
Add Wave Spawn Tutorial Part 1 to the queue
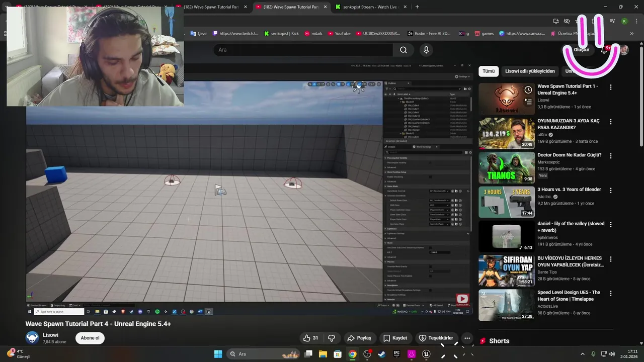528,101
